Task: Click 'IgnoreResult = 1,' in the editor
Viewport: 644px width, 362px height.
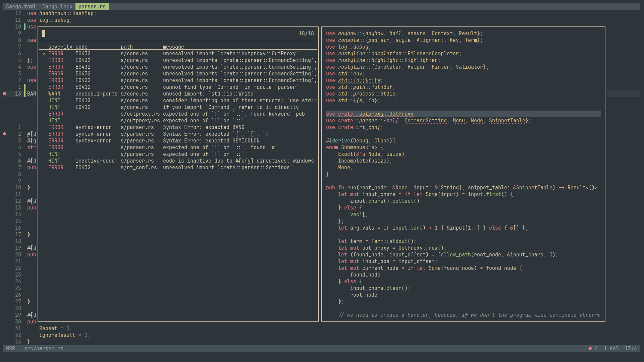Action: click(x=65, y=335)
